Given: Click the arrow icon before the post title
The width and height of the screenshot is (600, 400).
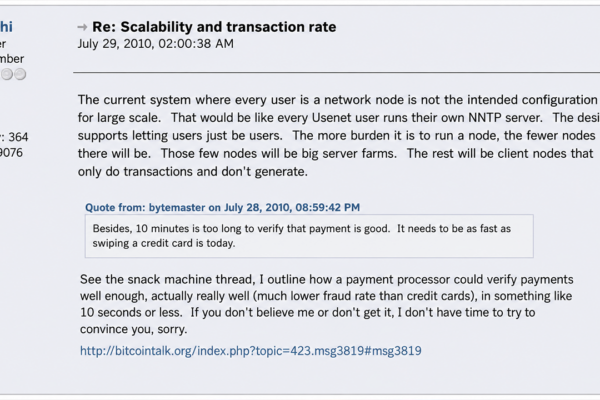Looking at the screenshot, I should pyautogui.click(x=82, y=27).
